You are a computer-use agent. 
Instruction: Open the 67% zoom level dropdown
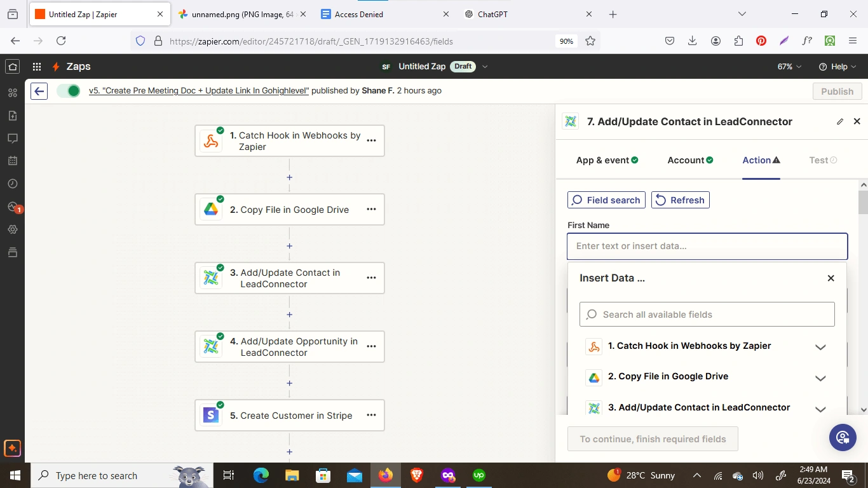coord(789,67)
